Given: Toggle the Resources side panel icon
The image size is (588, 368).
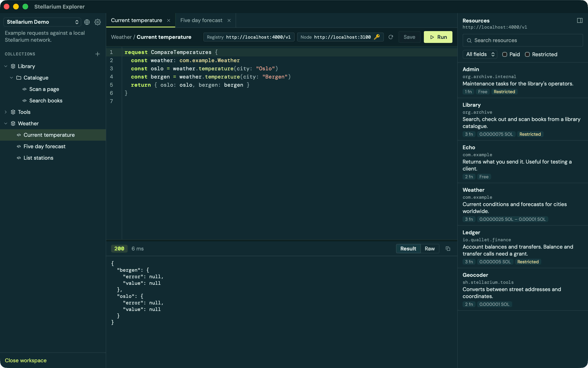Looking at the screenshot, I should coord(580,20).
